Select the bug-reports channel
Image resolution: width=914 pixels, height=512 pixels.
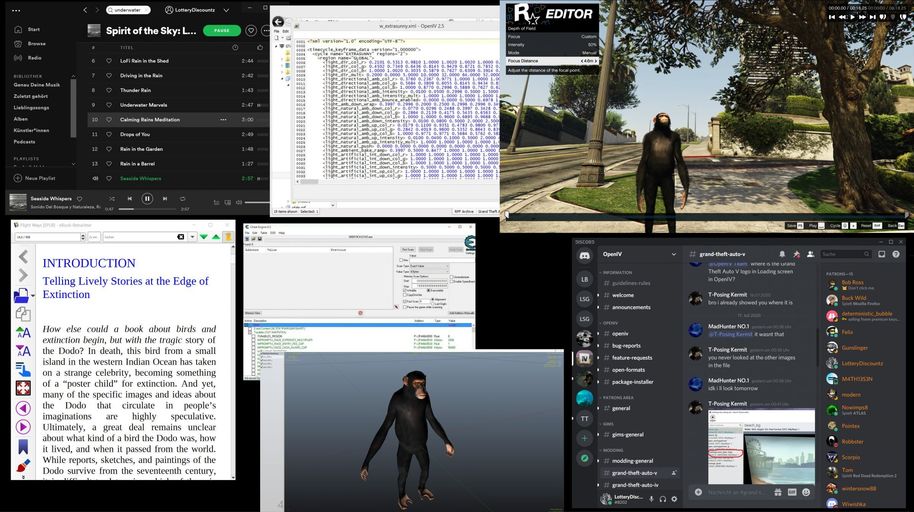coord(626,345)
